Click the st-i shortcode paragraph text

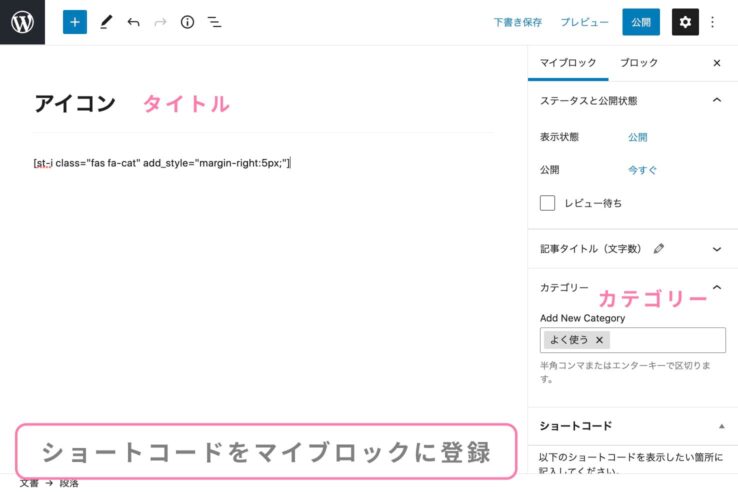click(162, 163)
